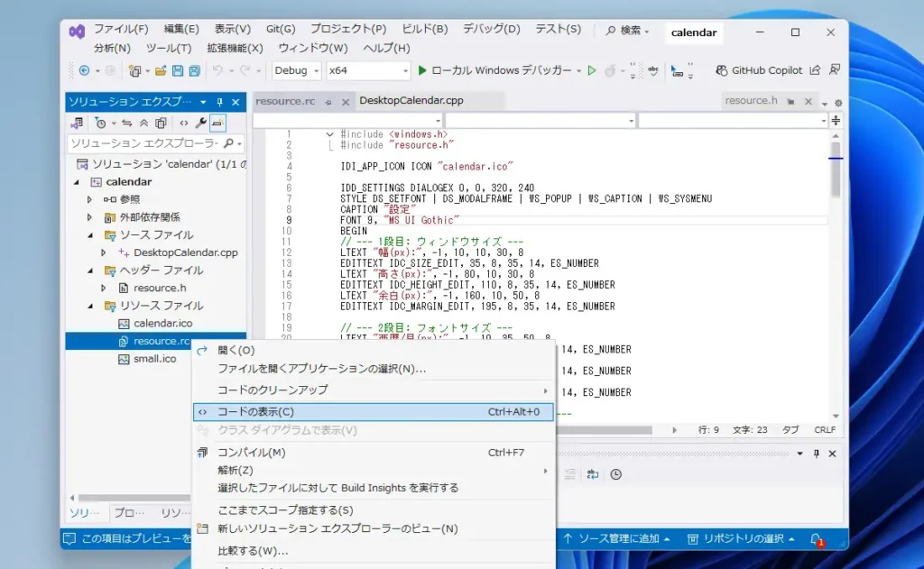Screen dimensions: 924x569
Task: Toggle pin on resource.rc tab
Action: pos(328,102)
